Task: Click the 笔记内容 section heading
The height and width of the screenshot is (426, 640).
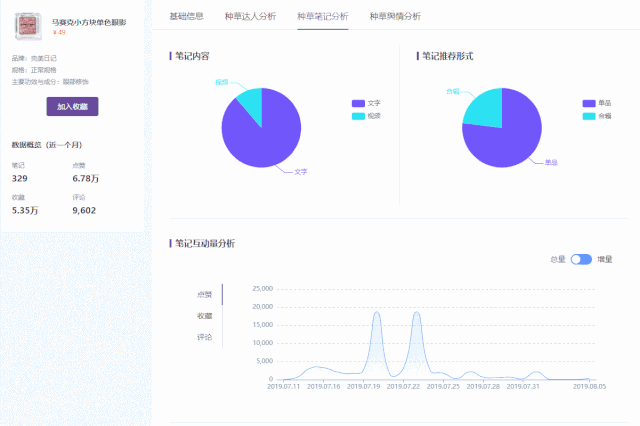Action: (x=192, y=56)
